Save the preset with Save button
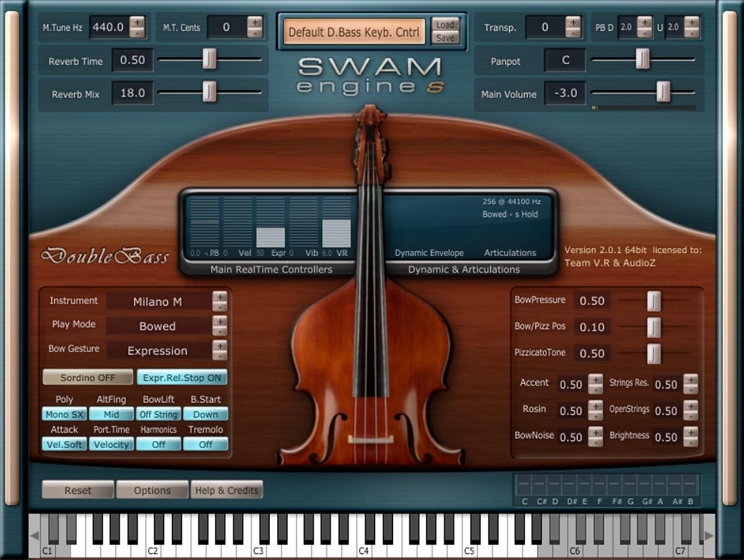Screen dimensions: 744x560 coord(445,38)
